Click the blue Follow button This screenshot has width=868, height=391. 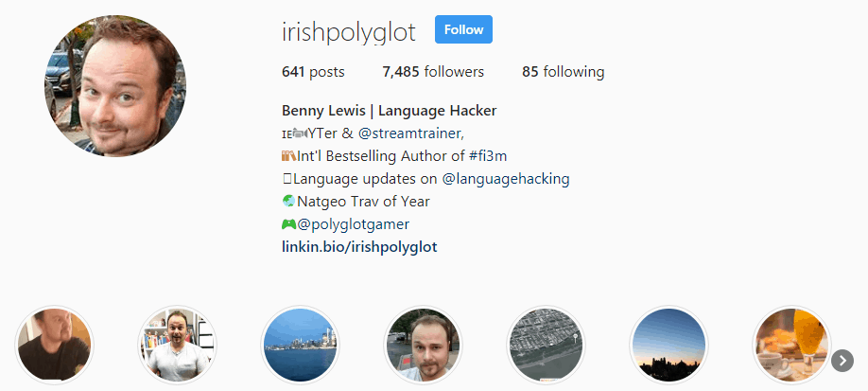pos(463,29)
